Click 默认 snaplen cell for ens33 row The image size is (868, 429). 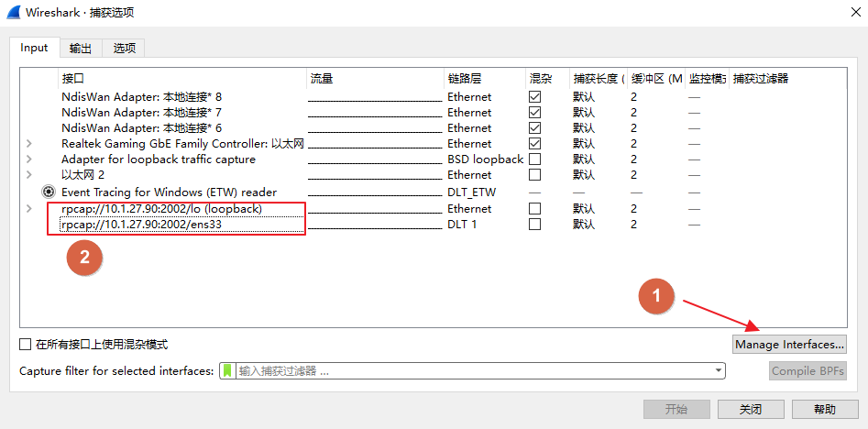[584, 225]
